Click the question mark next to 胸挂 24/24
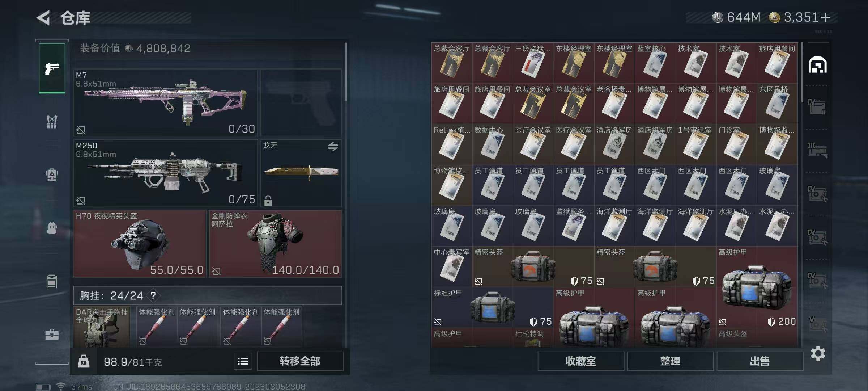868x391 pixels. [x=153, y=296]
